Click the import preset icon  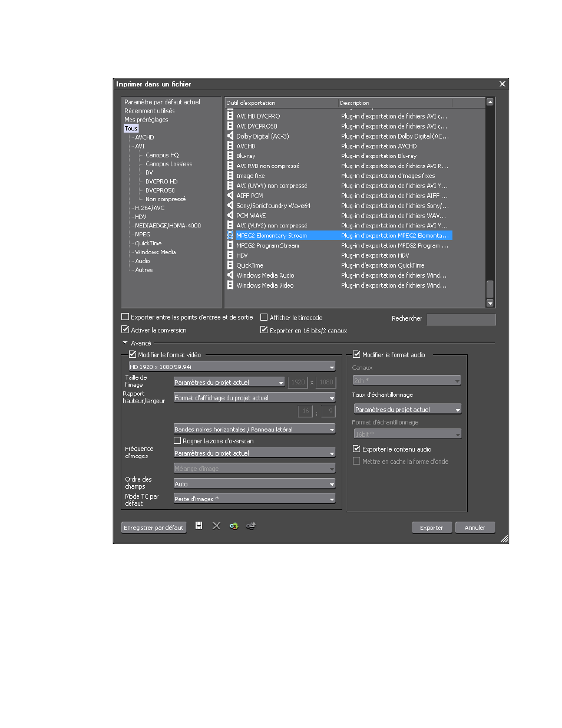[x=234, y=525]
